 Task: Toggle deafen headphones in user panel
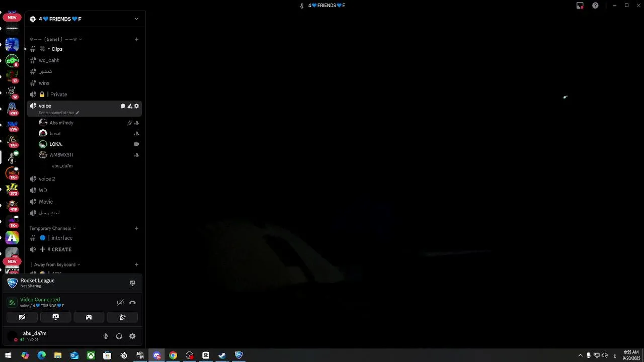click(x=119, y=336)
